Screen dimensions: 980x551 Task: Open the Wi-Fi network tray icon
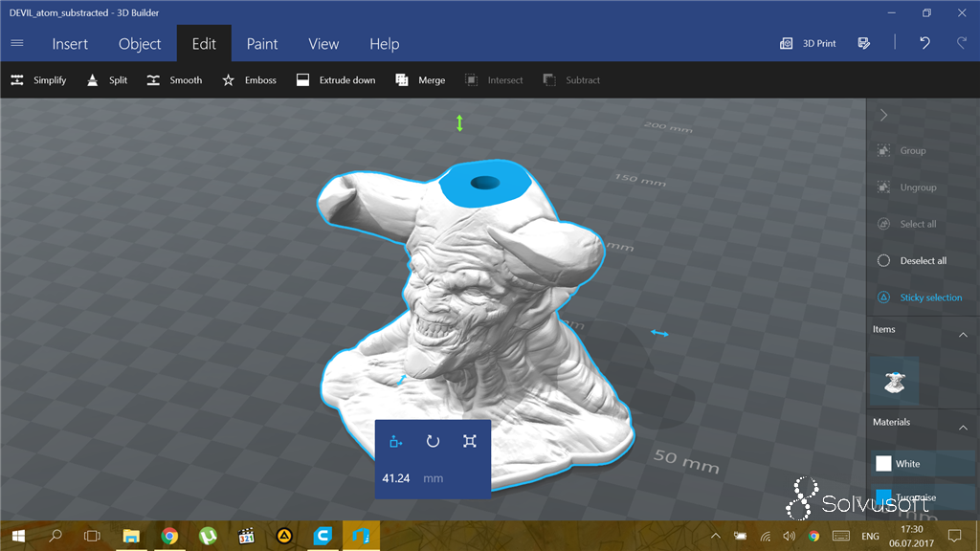point(765,536)
